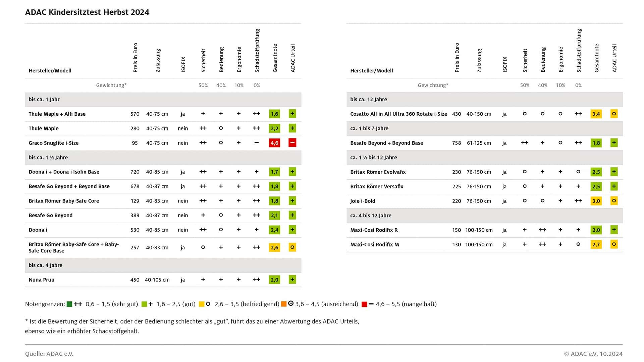Click the Schadstoffprüfung minus symbol for Graco Snuglite
This screenshot has height=362, width=644.
[x=257, y=143]
